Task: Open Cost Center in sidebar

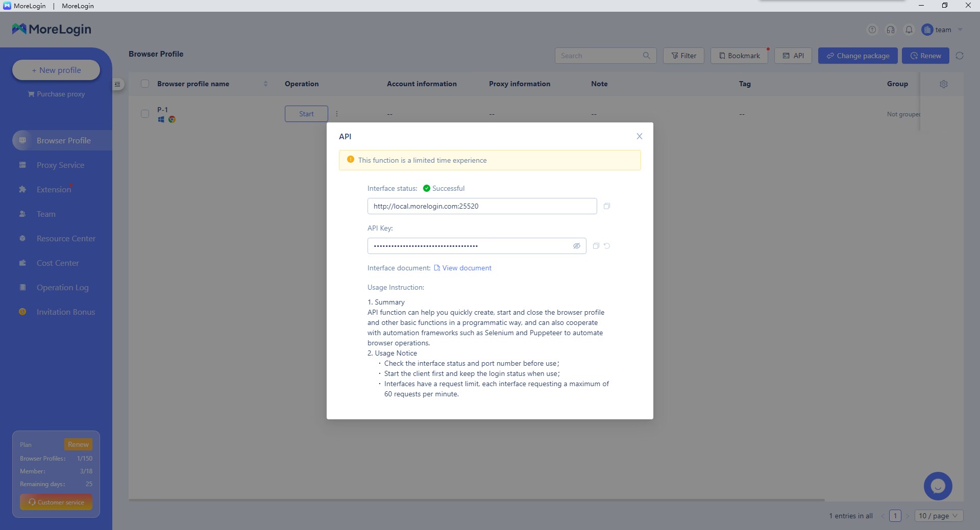Action: point(58,263)
